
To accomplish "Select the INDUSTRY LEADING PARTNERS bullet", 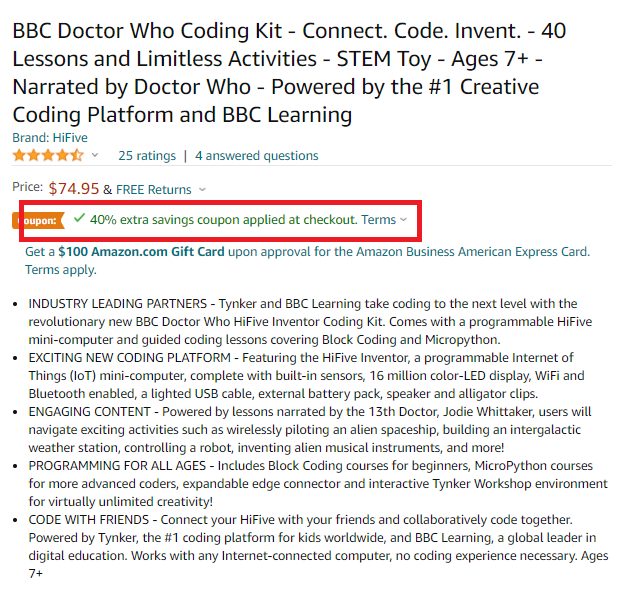I will point(310,321).
